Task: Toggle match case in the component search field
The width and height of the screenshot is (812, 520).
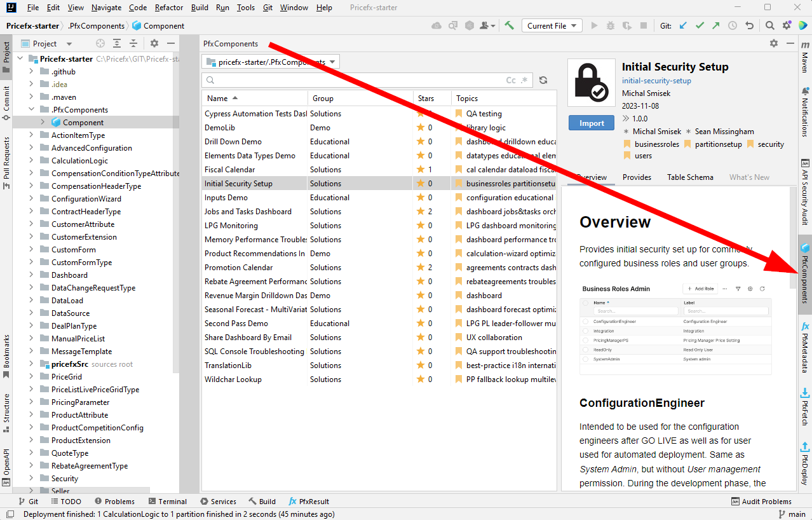Action: coord(511,80)
